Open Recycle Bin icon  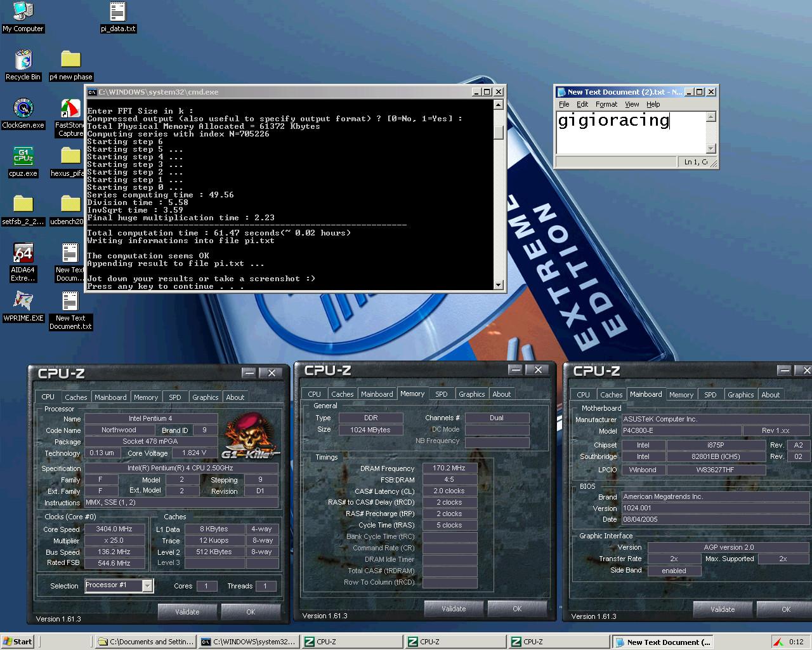(23, 65)
